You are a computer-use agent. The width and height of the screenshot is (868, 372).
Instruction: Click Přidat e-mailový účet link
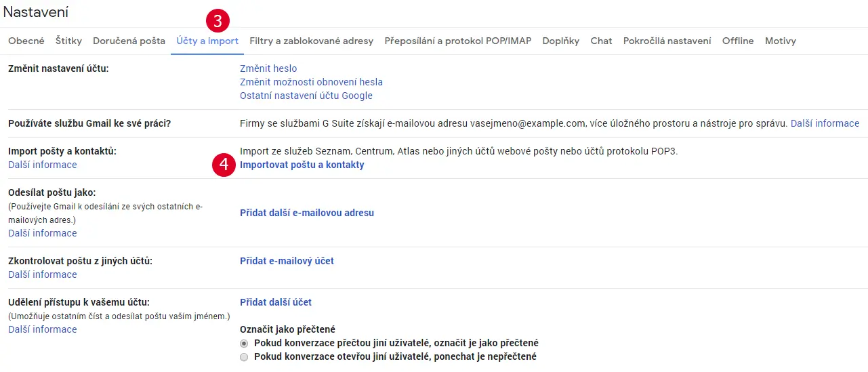tap(287, 261)
